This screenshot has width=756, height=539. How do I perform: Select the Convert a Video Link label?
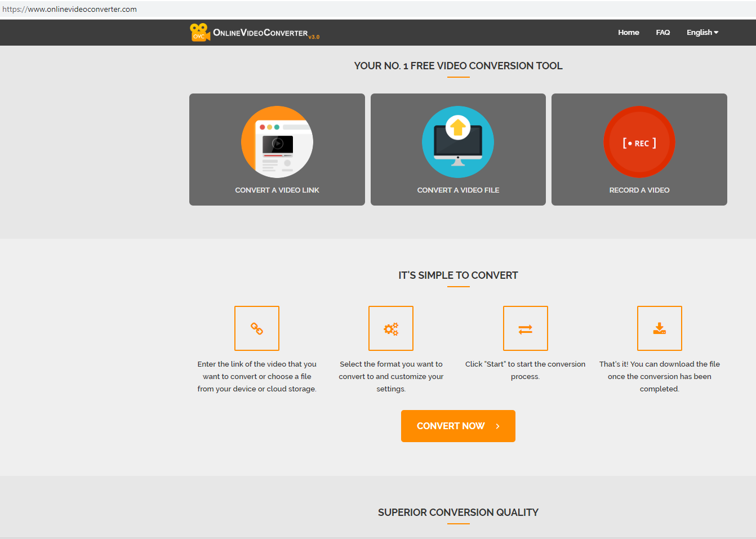(x=277, y=190)
